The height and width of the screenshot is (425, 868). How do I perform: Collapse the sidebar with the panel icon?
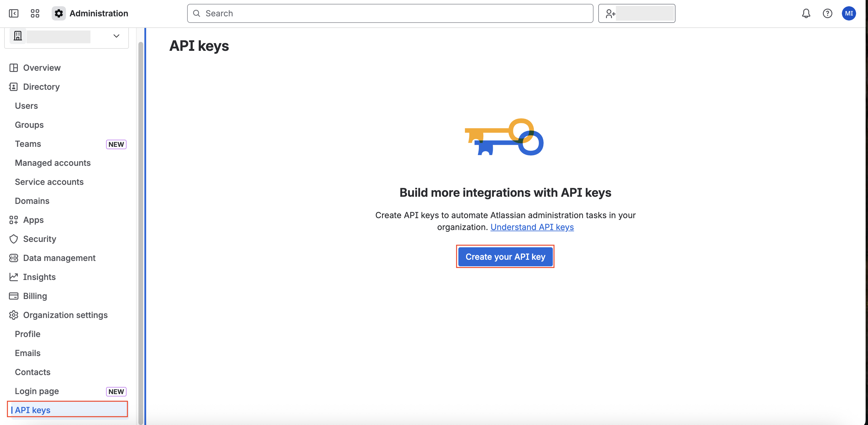coord(13,13)
